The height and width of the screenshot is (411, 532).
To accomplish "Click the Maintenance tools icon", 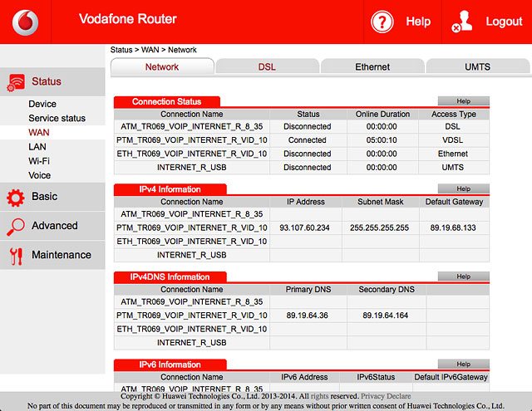I will tap(16, 256).
